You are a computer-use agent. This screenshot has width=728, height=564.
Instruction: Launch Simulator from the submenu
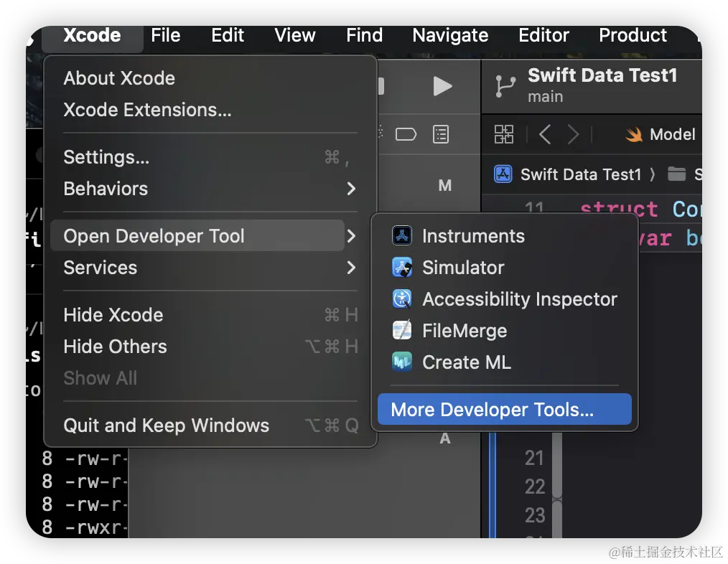tap(505, 268)
